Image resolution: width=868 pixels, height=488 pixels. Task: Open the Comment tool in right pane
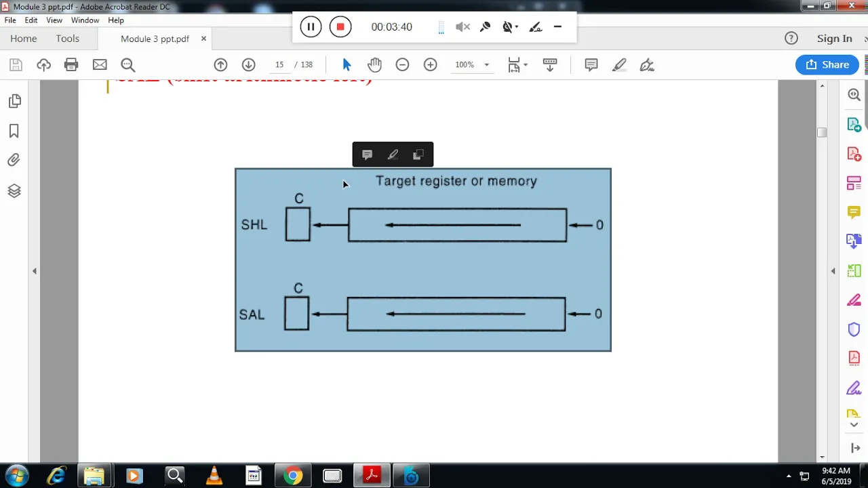click(854, 212)
